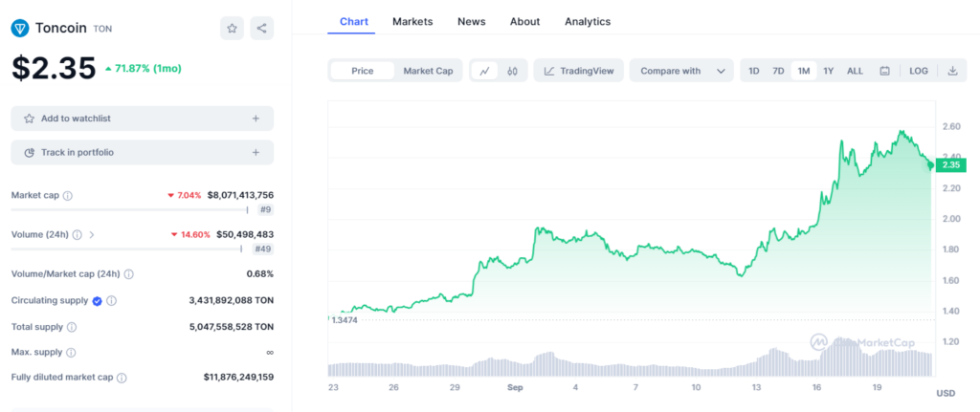Click the market cap rank progress bar
Screen dimensions: 980x412
pyautogui.click(x=129, y=209)
